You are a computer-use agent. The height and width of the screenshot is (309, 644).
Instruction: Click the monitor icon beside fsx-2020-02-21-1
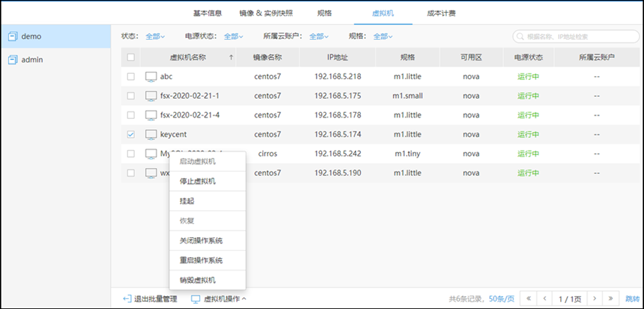point(151,96)
